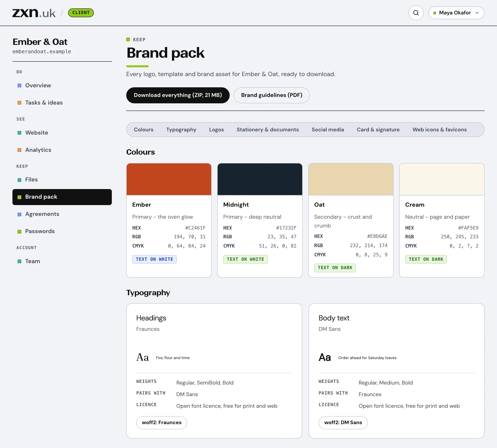
Task: Open the Analytics sidebar item
Action: point(62,150)
